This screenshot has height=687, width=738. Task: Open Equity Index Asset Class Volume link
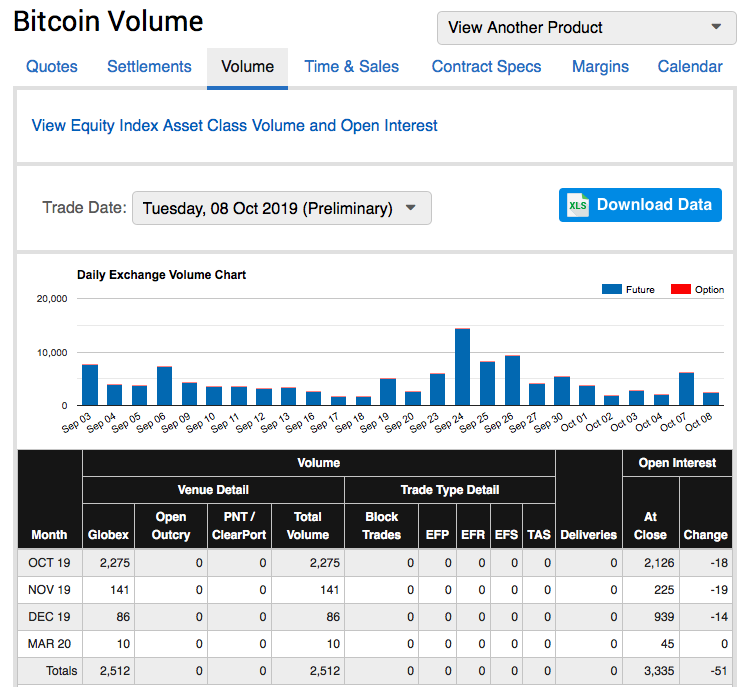pyautogui.click(x=235, y=126)
